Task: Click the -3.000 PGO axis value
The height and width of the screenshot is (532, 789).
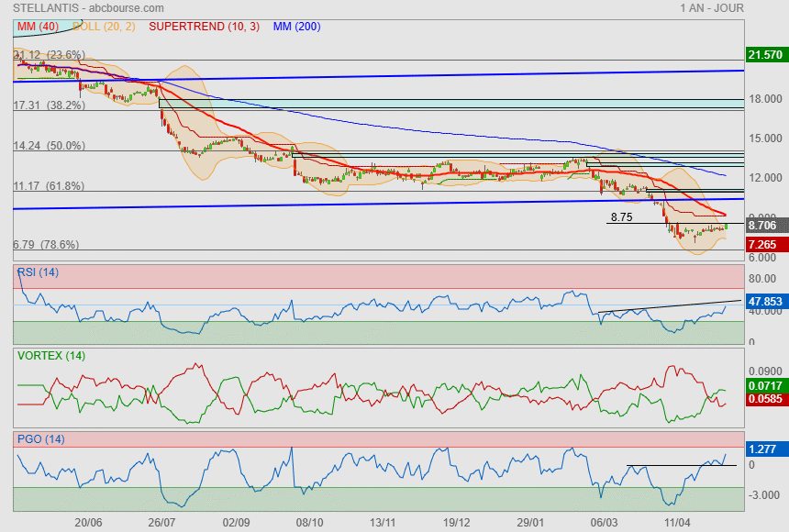Action: click(764, 494)
